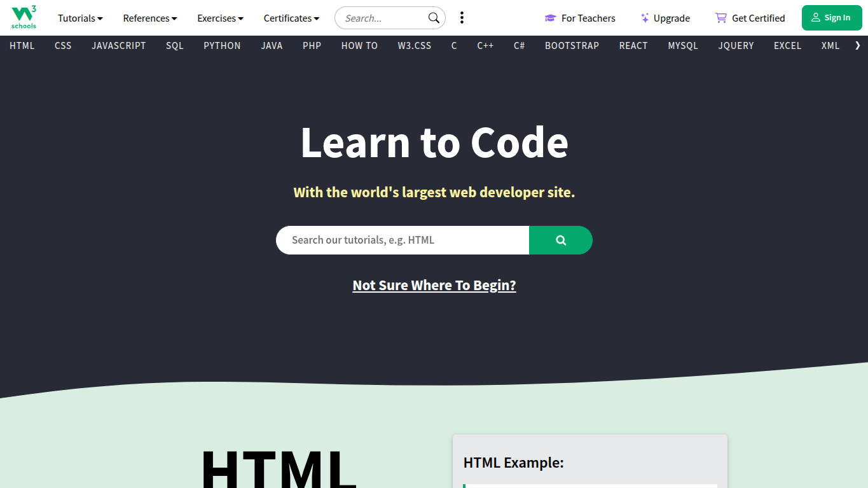
Task: Open the References dropdown
Action: 149,18
